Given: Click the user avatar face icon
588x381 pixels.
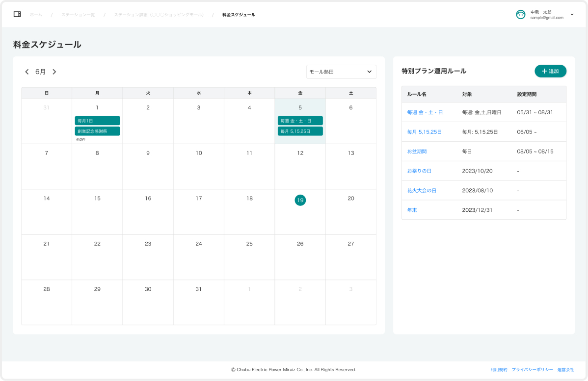Looking at the screenshot, I should 520,15.
